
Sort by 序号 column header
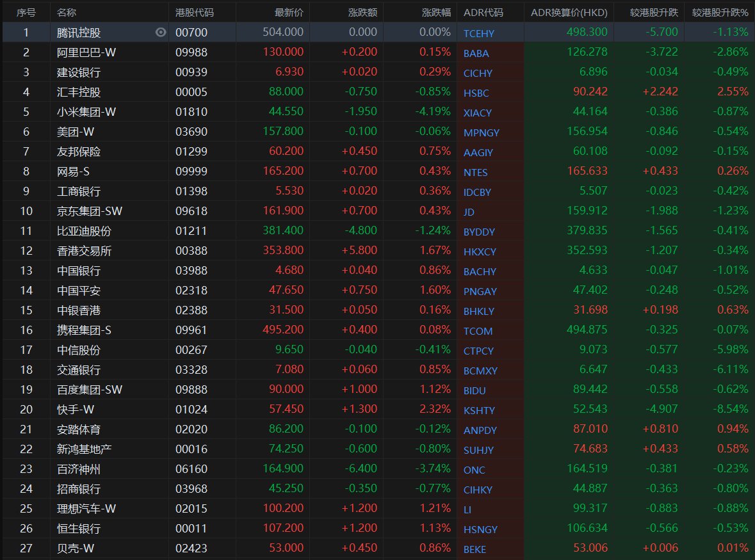[26, 13]
